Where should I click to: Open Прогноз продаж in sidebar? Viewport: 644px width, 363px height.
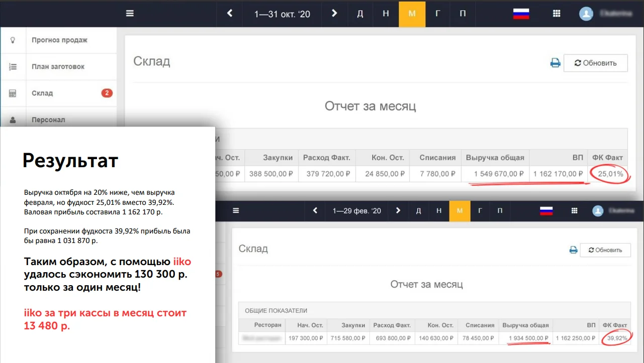(x=59, y=40)
